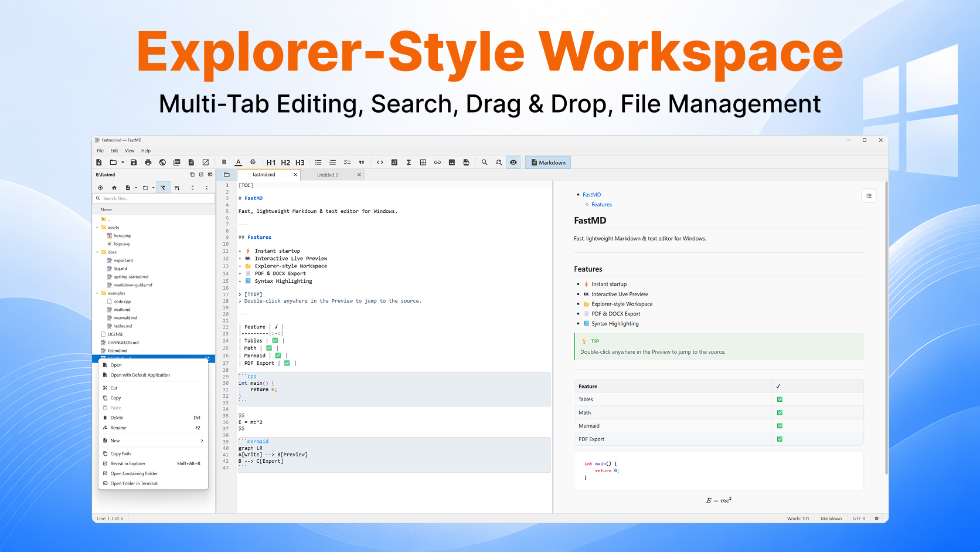Insert a blockquote with the quote icon
Screen dimensions: 980x552
(362, 162)
